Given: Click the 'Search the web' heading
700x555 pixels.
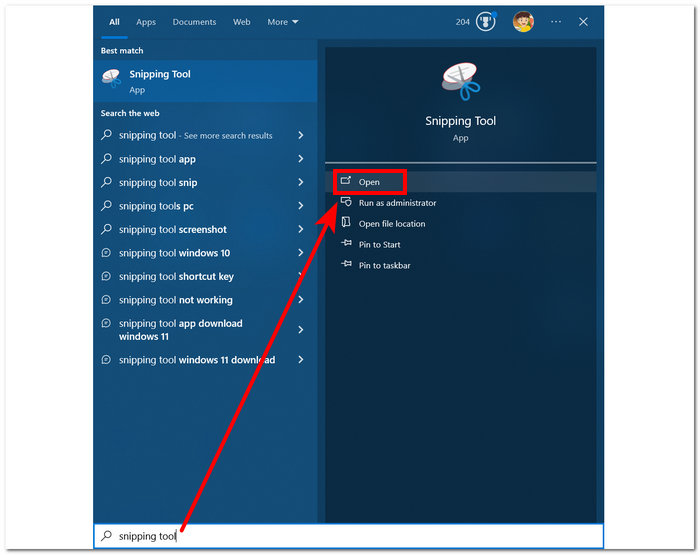Looking at the screenshot, I should (x=130, y=113).
